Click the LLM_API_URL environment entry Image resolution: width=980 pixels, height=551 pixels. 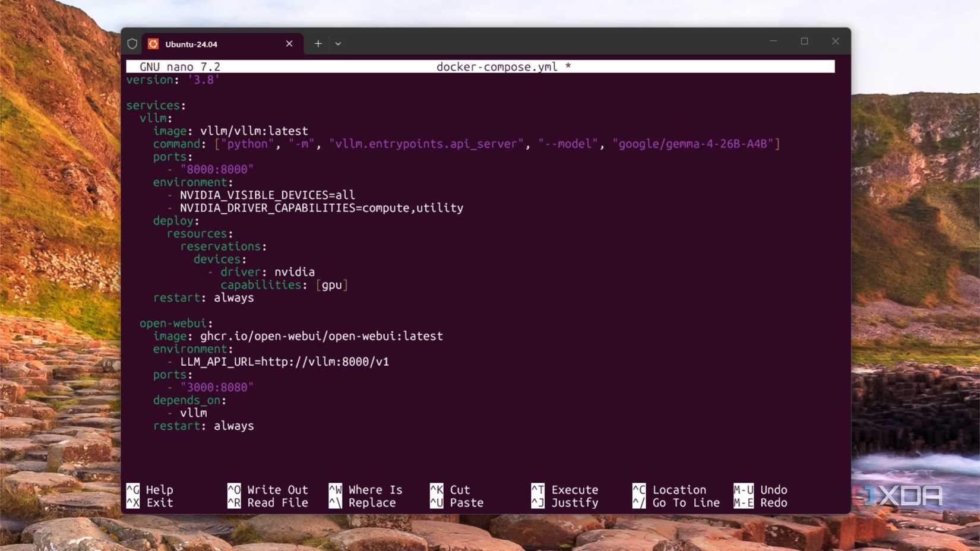284,362
